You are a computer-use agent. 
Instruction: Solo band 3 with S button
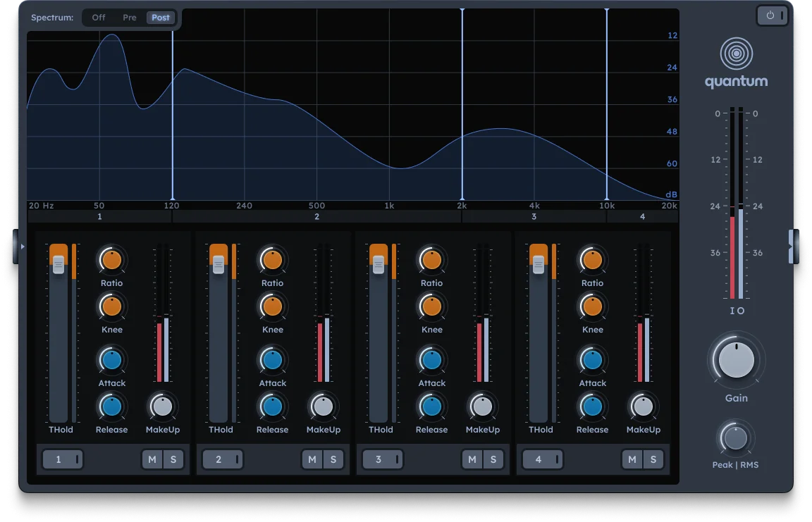pos(493,460)
